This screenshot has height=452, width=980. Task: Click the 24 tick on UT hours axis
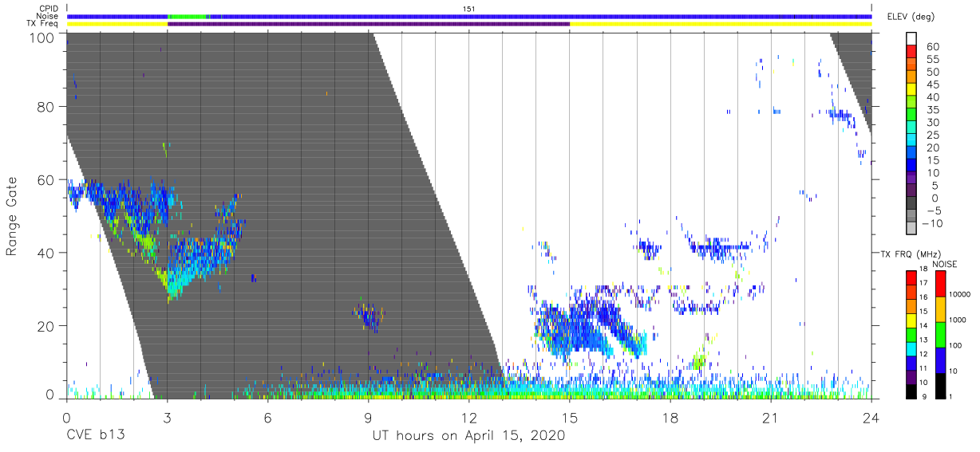[871, 417]
